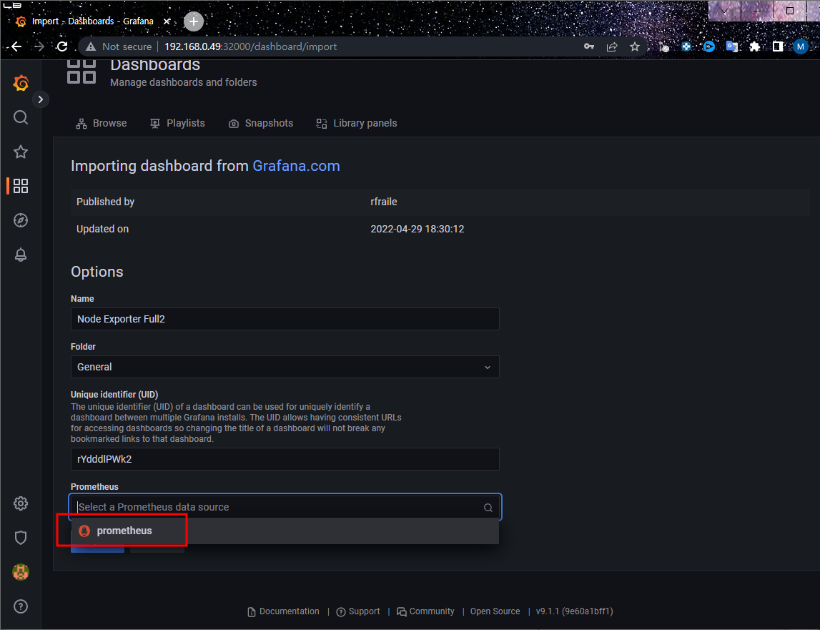This screenshot has height=630, width=840.
Task: Click the Name field with Node Exporter Full2
Action: (x=285, y=319)
